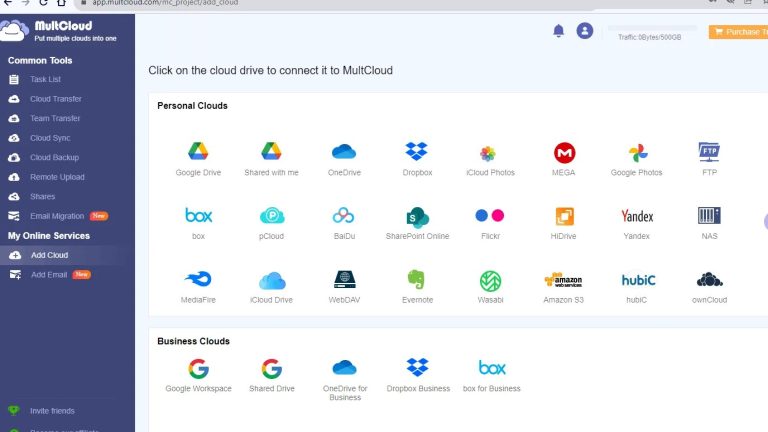Connect iCloud Drive
This screenshot has width=768, height=432.
coord(271,287)
